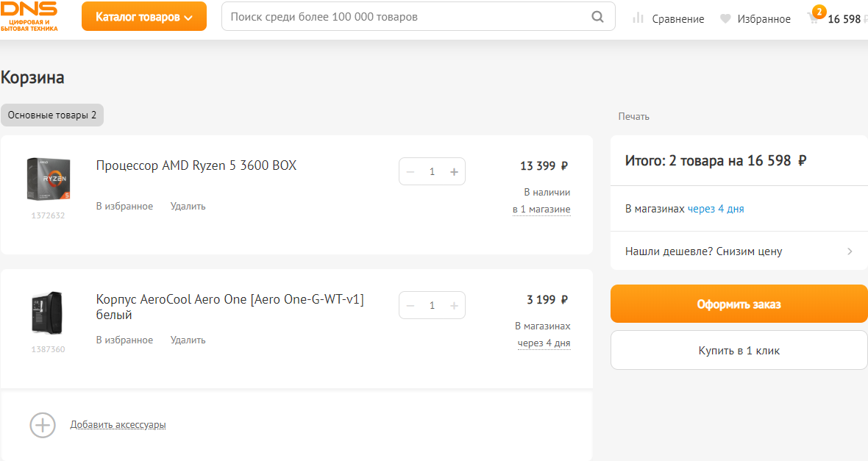
Task: Click Оформить заказ button
Action: (x=739, y=304)
